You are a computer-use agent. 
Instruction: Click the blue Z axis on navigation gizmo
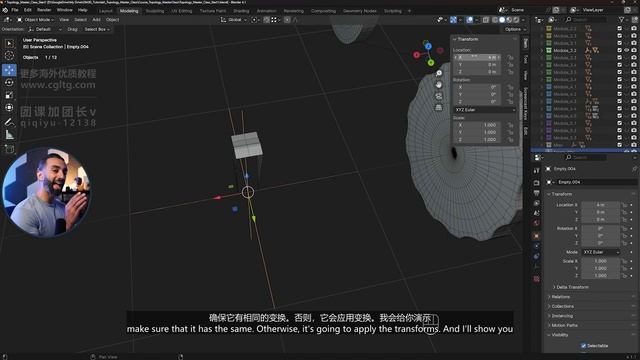tap(428, 46)
